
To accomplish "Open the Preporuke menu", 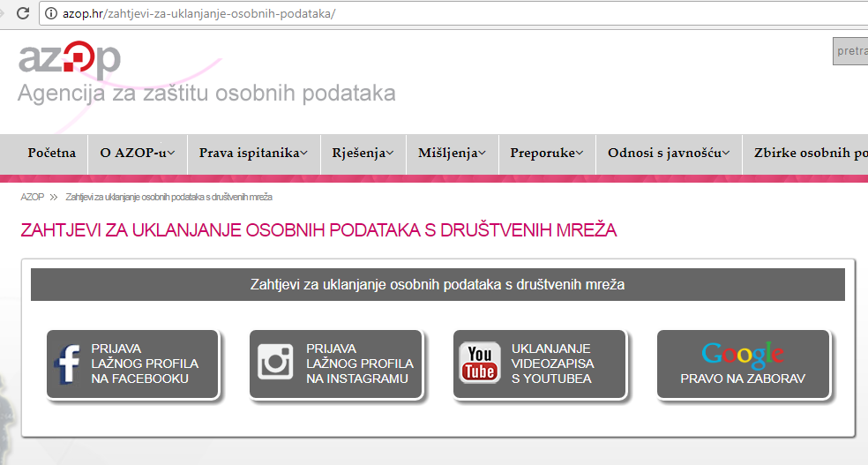I will pos(546,154).
